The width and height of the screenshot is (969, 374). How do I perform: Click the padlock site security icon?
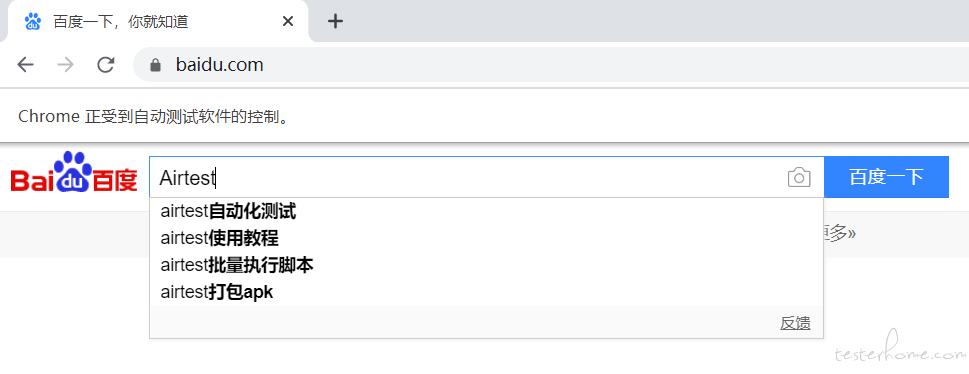pyautogui.click(x=155, y=64)
